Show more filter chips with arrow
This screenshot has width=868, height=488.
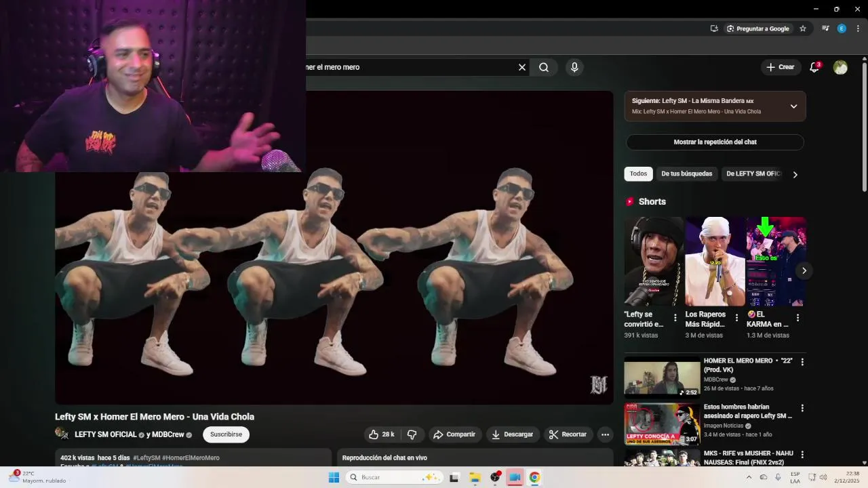pos(795,174)
